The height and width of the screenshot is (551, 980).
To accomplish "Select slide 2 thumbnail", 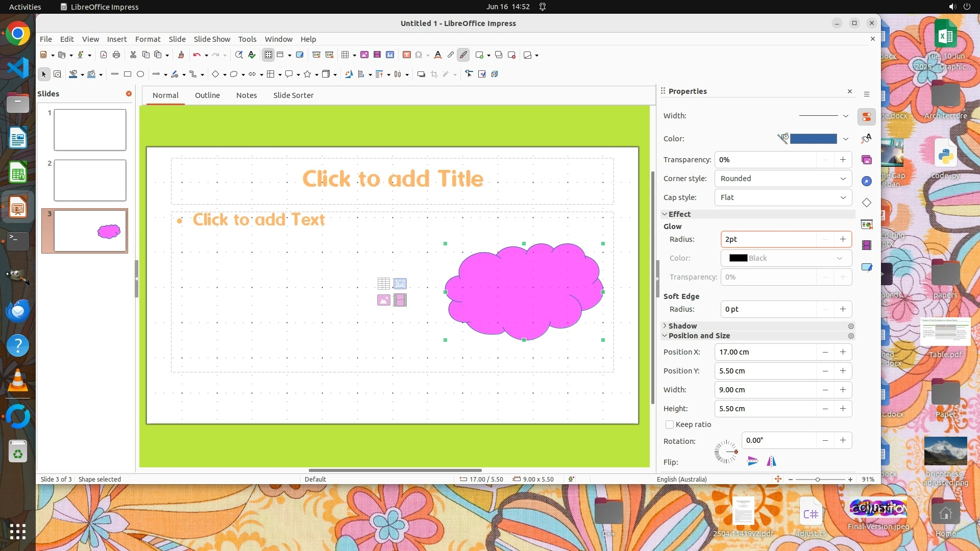I will (90, 180).
